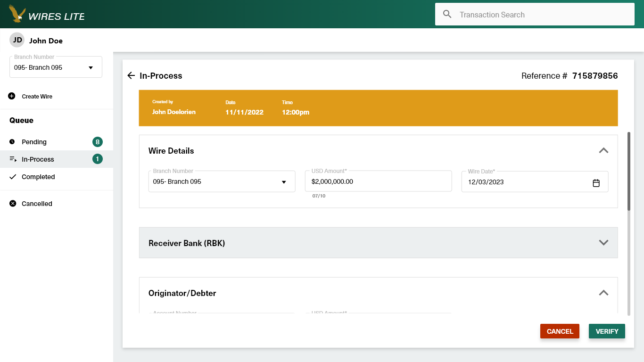The height and width of the screenshot is (362, 644).
Task: Open the sidebar Branch Number dropdown
Action: point(56,67)
